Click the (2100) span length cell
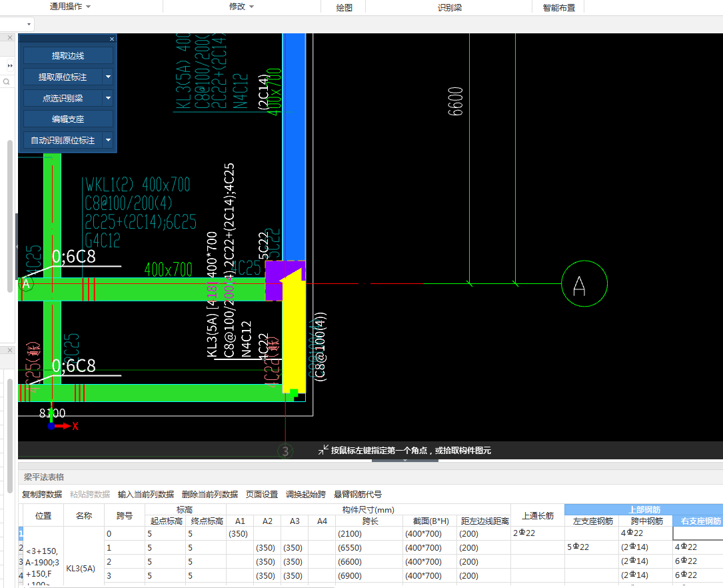The width and height of the screenshot is (723, 588). [x=369, y=533]
